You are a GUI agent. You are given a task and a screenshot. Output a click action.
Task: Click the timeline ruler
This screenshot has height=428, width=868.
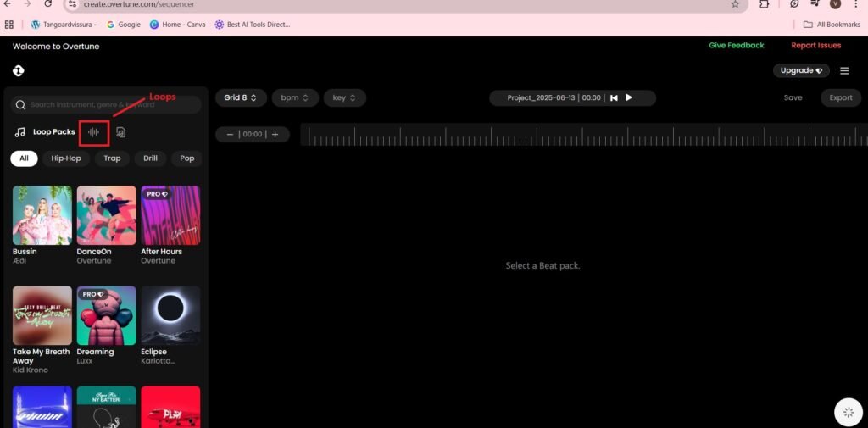pyautogui.click(x=584, y=135)
